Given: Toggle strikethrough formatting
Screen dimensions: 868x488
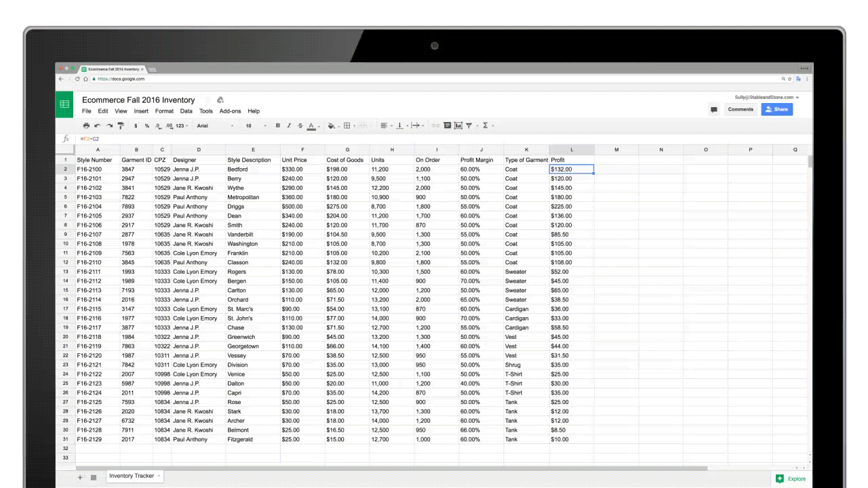Looking at the screenshot, I should pos(300,125).
